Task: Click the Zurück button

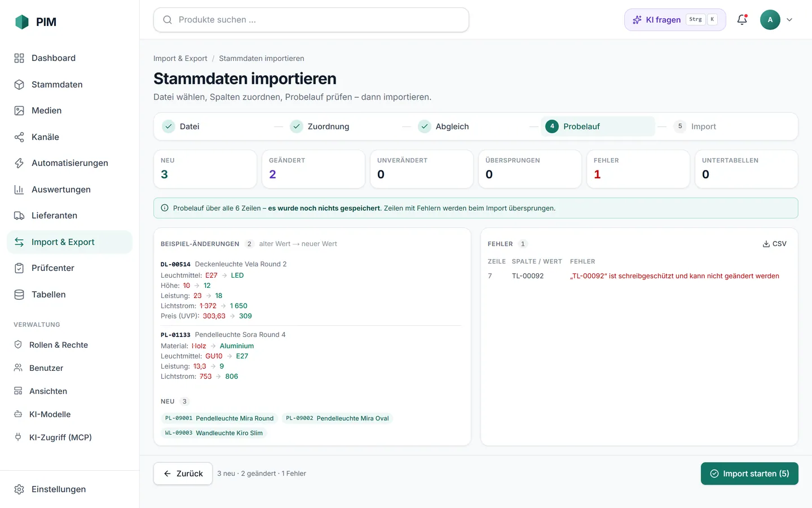Action: 183,474
